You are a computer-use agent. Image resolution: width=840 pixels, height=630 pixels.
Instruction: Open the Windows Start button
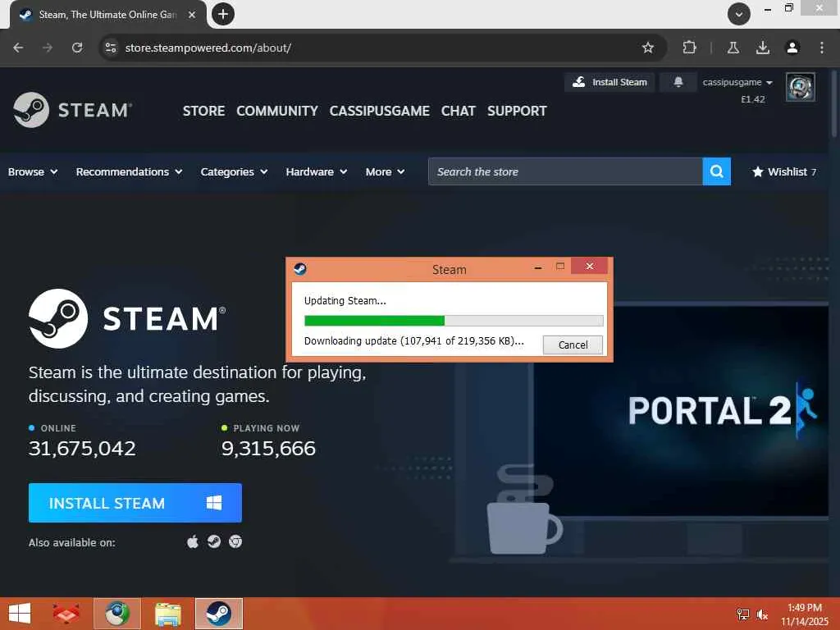coord(20,614)
